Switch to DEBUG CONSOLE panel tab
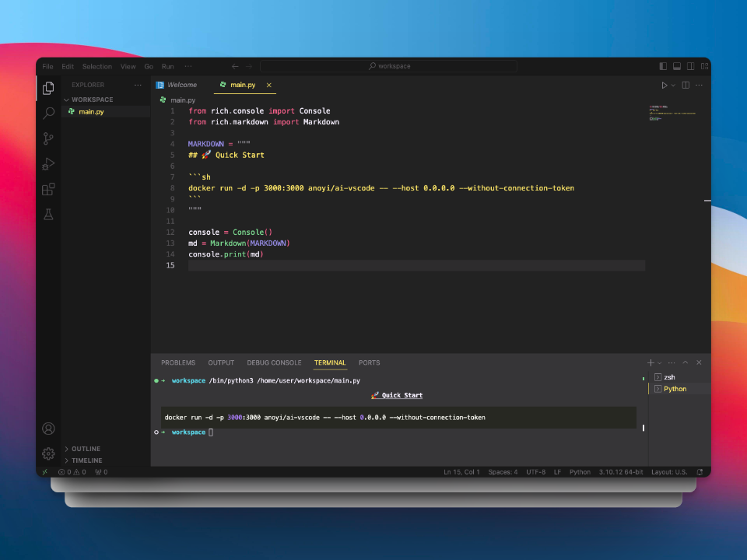747x560 pixels. [x=274, y=363]
